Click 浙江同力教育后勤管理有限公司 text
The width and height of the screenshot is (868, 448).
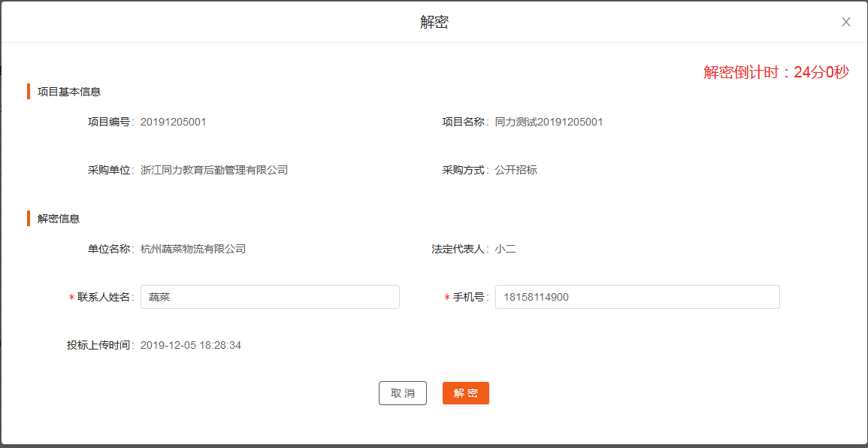point(214,170)
